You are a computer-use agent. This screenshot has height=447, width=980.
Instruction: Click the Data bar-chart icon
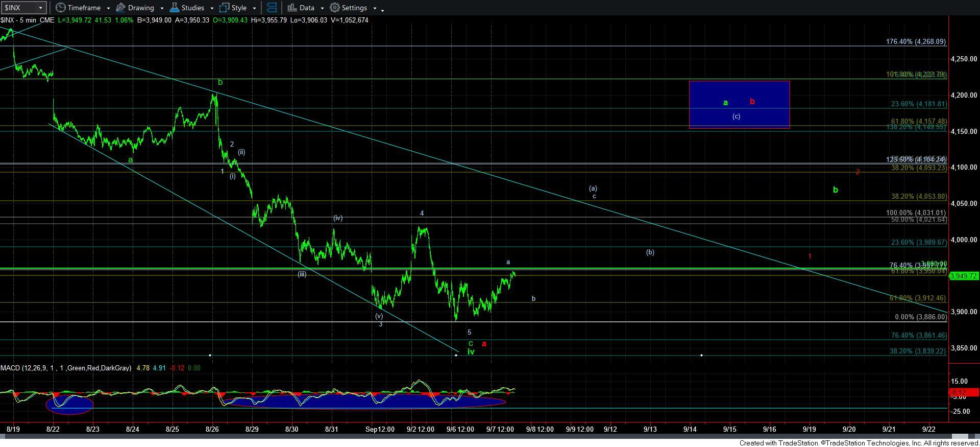(292, 8)
